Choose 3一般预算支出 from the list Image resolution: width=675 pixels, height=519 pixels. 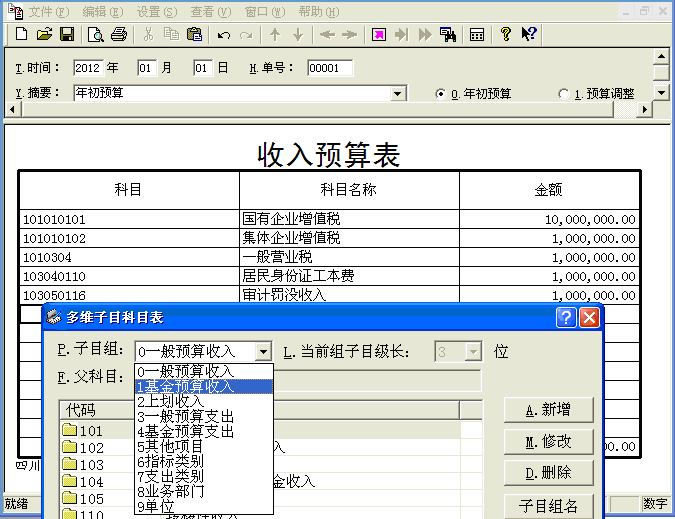[x=204, y=417]
